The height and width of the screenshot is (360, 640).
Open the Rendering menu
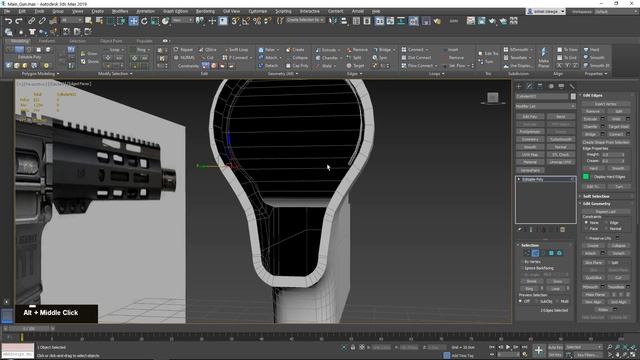click(x=205, y=11)
